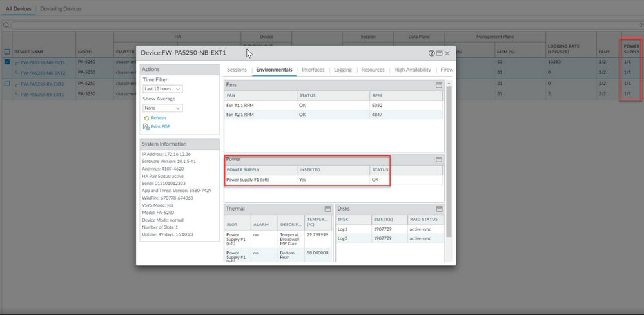Open FW-PA5250-RY-EXT2 device link

point(43,84)
